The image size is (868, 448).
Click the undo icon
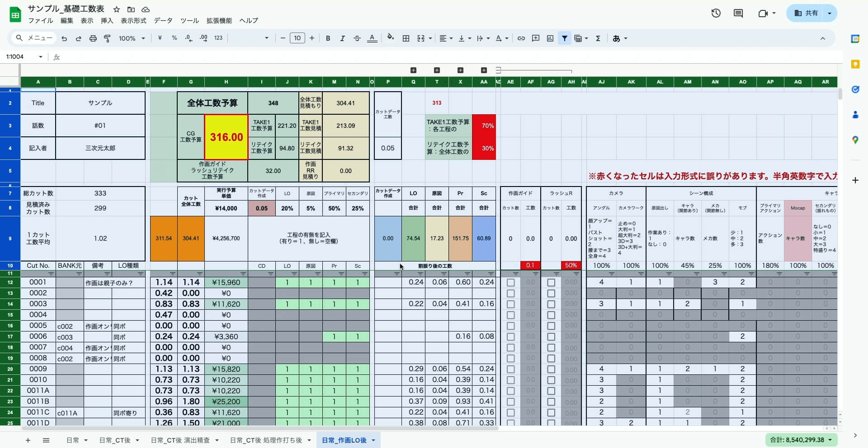pyautogui.click(x=64, y=38)
